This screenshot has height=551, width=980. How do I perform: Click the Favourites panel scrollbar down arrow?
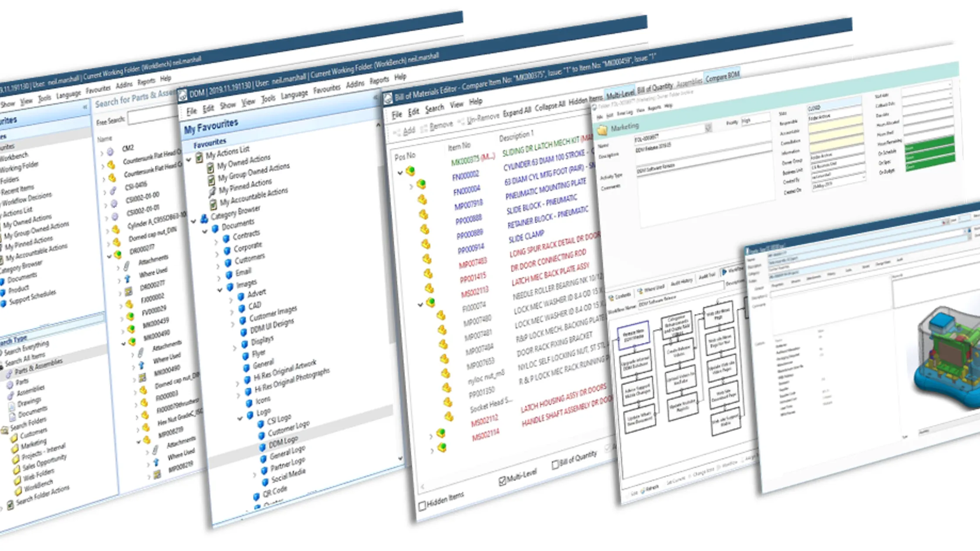[x=400, y=458]
